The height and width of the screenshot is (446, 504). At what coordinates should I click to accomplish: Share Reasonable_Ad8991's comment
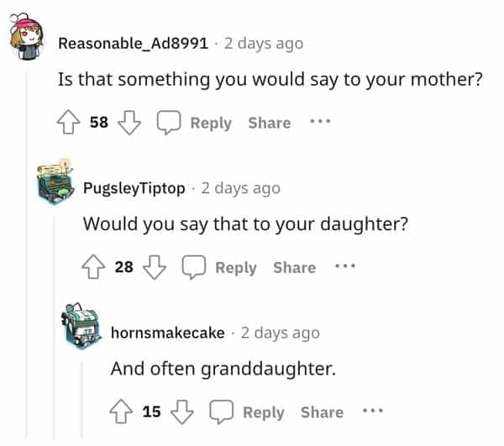pyautogui.click(x=269, y=123)
